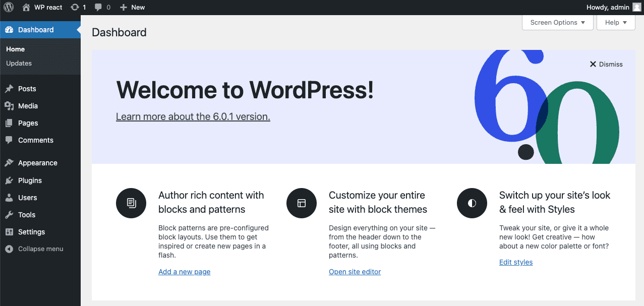
Task: Click the comment count number 0
Action: [108, 7]
